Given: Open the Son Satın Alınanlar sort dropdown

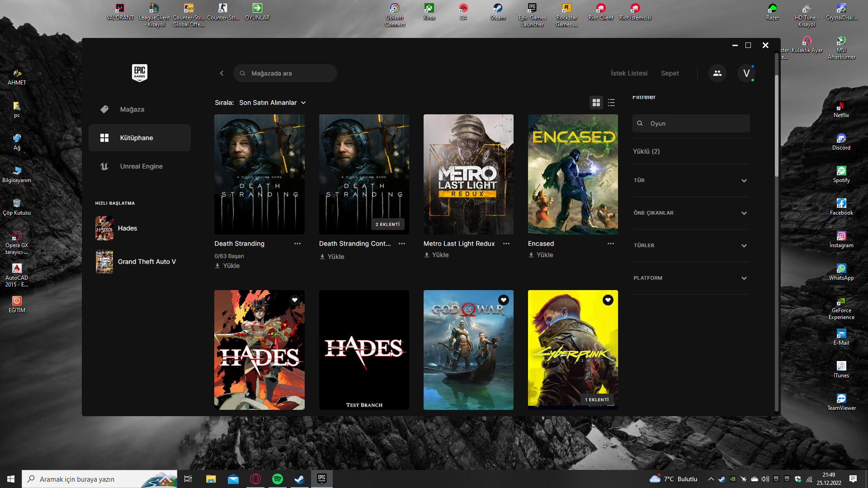Looking at the screenshot, I should point(273,103).
